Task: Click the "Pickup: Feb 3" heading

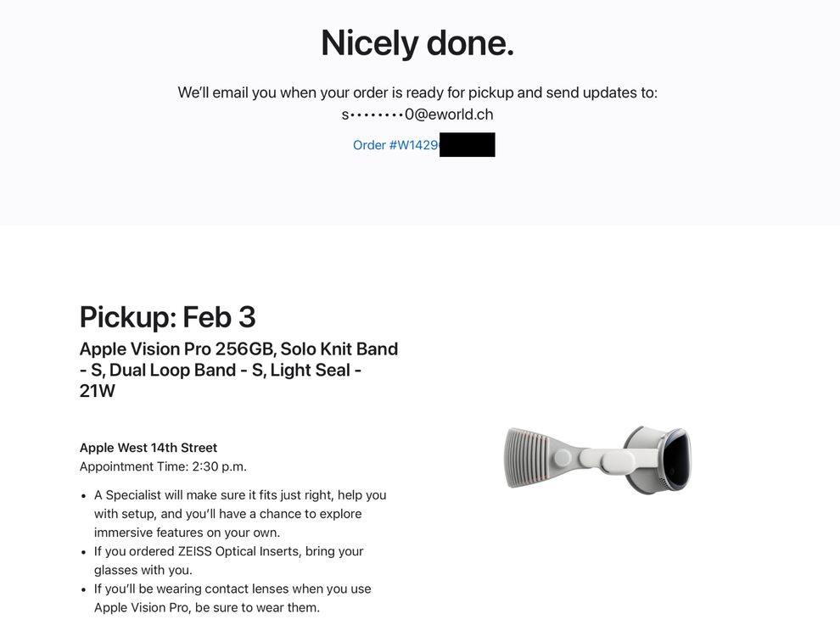Action: tap(167, 317)
